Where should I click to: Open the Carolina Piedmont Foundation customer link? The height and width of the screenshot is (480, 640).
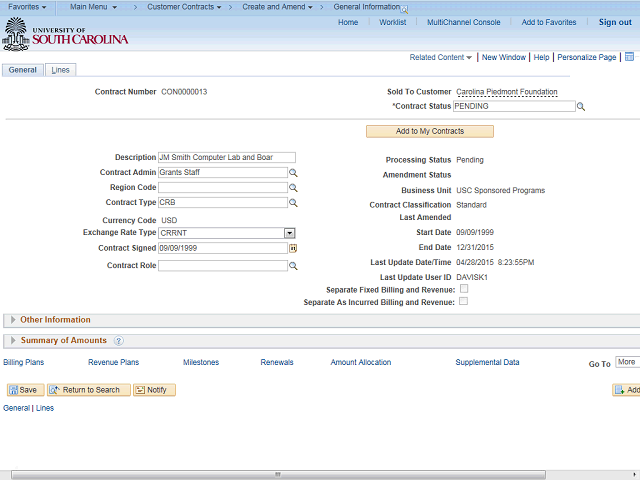click(507, 92)
